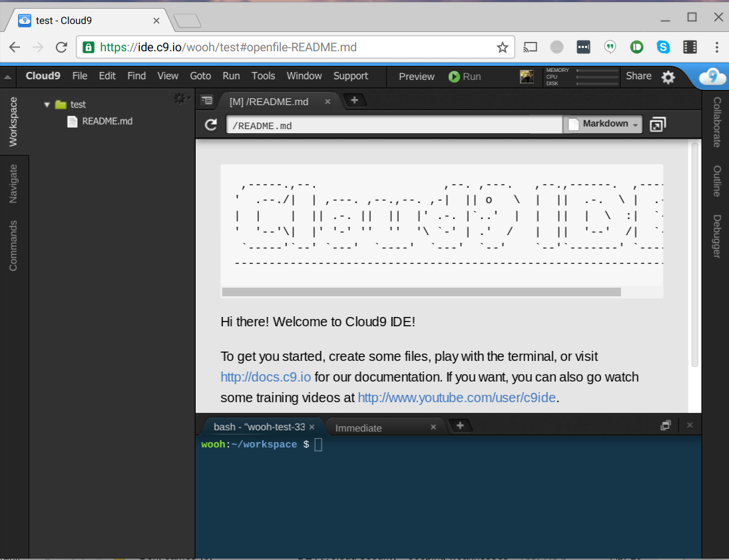The image size is (729, 560).
Task: Click the green Run play icon
Action: click(454, 77)
